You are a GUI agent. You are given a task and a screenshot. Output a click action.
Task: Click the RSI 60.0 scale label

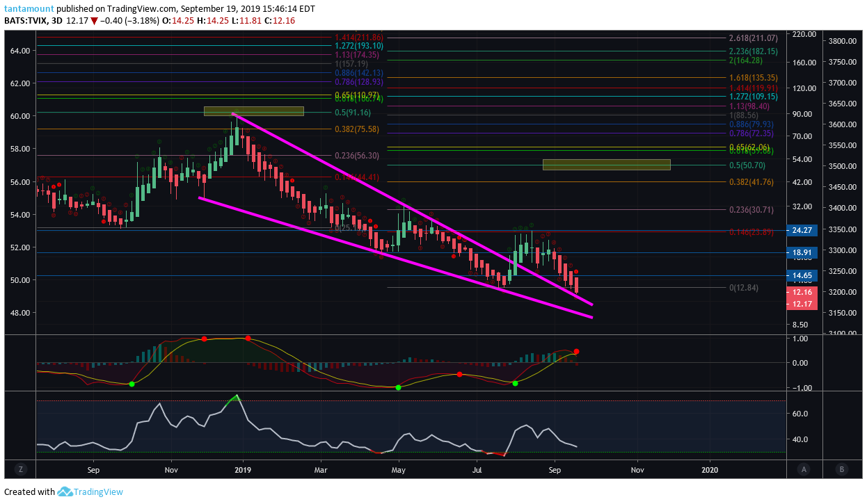pyautogui.click(x=800, y=414)
